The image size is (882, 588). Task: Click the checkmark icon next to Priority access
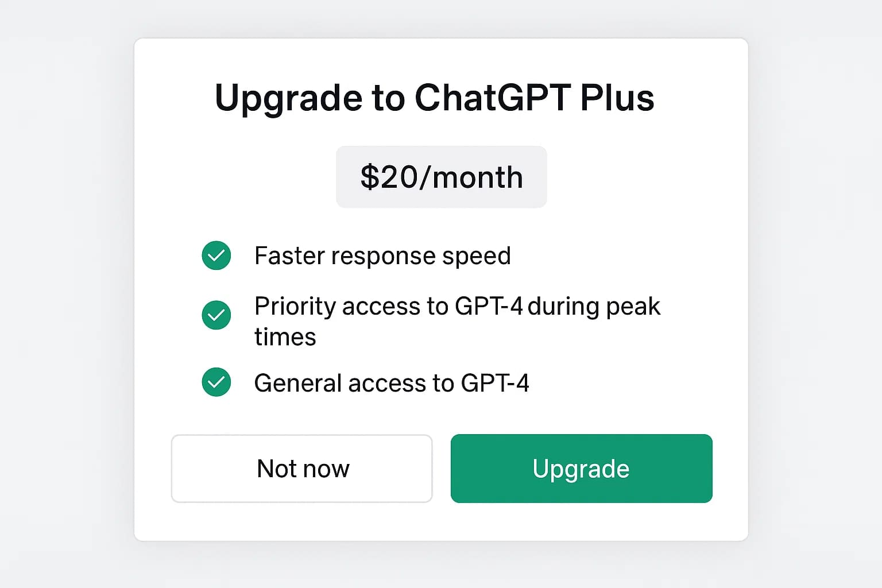coord(216,315)
